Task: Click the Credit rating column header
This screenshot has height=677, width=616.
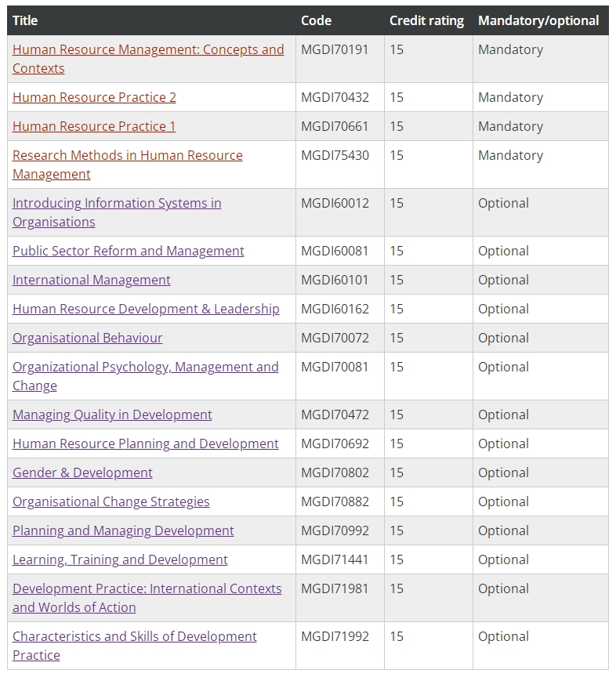Action: pos(426,21)
